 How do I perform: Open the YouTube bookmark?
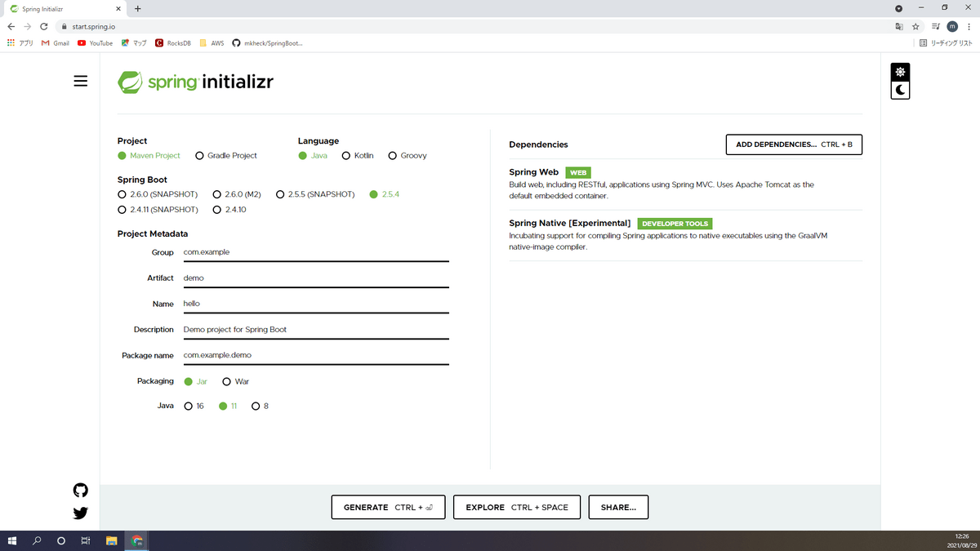[96, 43]
